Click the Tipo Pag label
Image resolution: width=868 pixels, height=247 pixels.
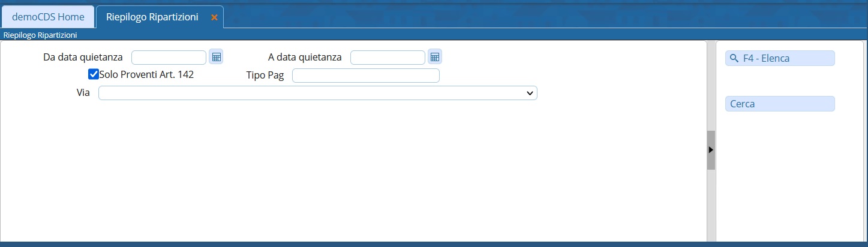coord(265,76)
